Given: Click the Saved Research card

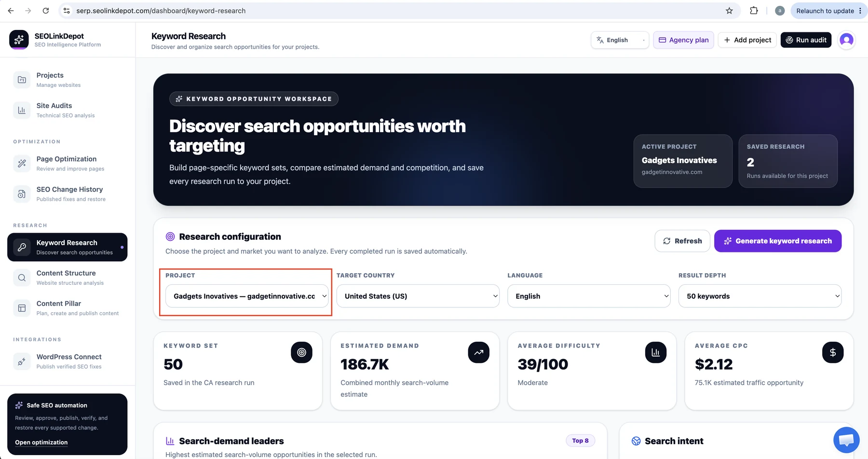Looking at the screenshot, I should 788,161.
